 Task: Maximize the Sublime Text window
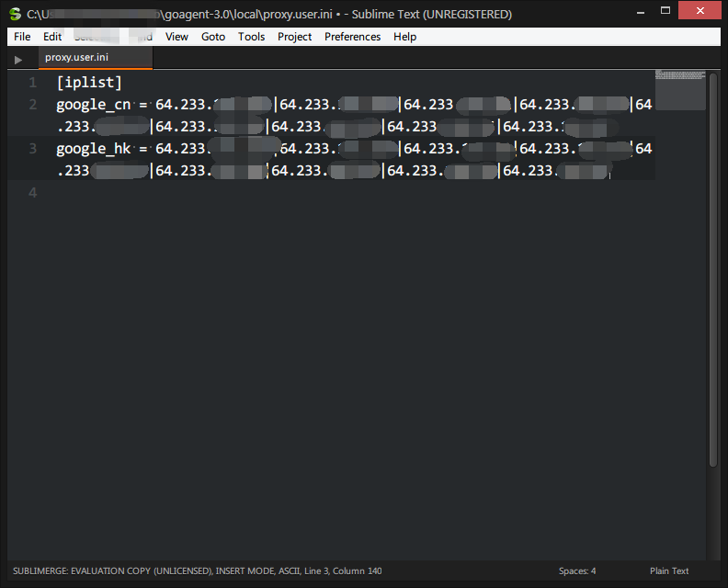coord(665,11)
